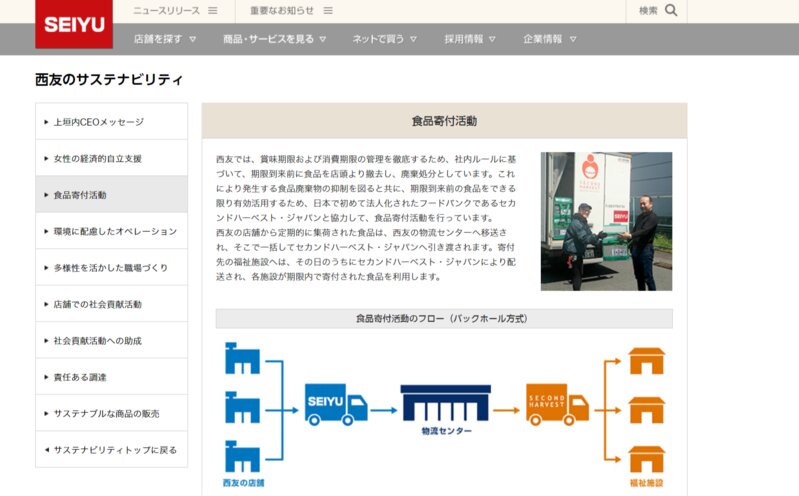
Task: Open the 採用情報 menu
Action: coord(464,39)
